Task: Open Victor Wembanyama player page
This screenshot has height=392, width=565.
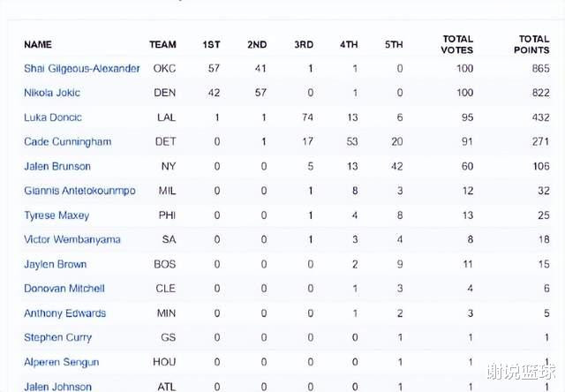Action: [x=72, y=239]
